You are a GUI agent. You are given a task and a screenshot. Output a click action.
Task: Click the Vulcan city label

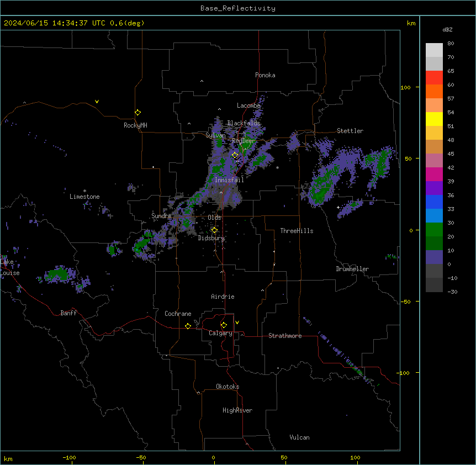click(x=300, y=437)
